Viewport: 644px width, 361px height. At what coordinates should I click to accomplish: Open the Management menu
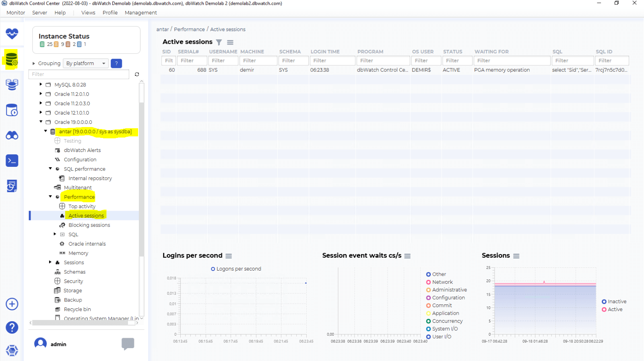(140, 12)
